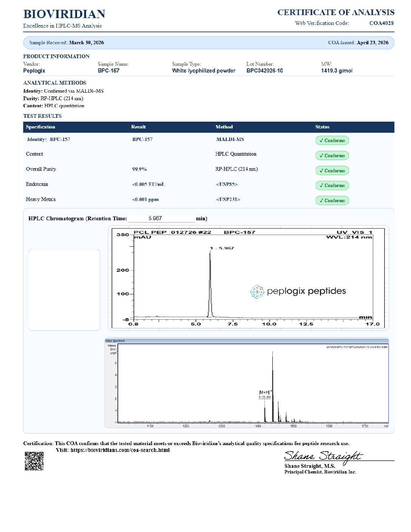Open the bioviridians coa-search link
The height and width of the screenshot is (532, 411).
point(120,450)
